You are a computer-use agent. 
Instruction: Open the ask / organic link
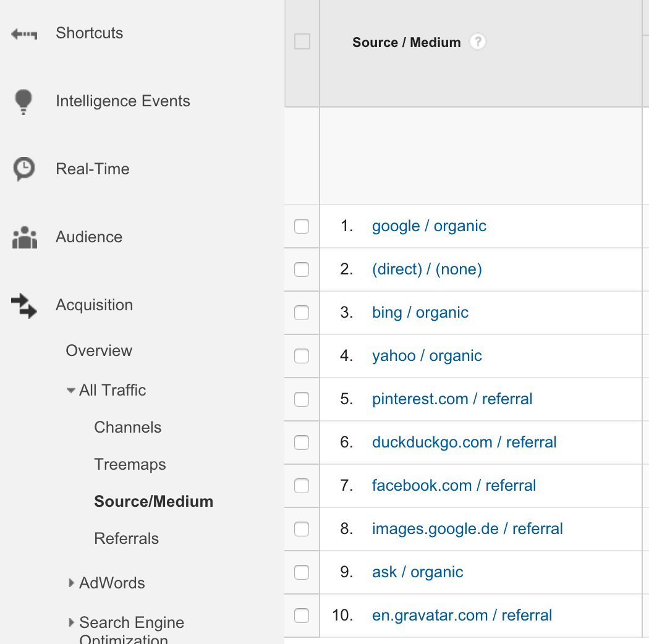(418, 572)
